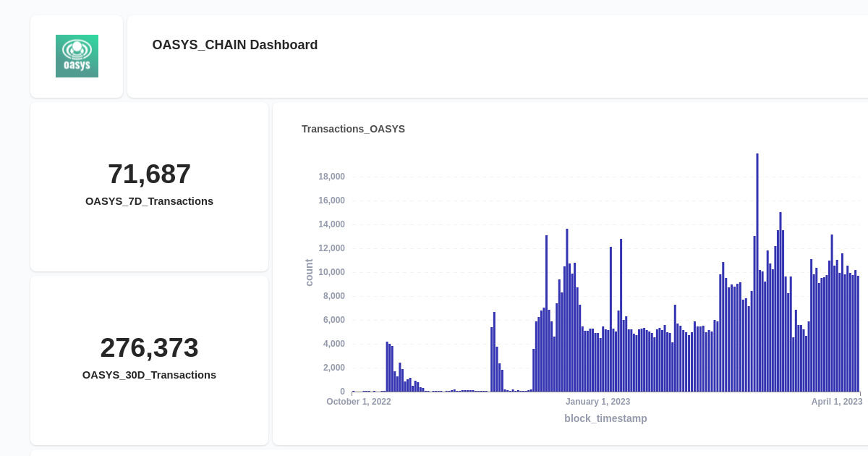Click the green Oasys brand tile

[x=77, y=56]
